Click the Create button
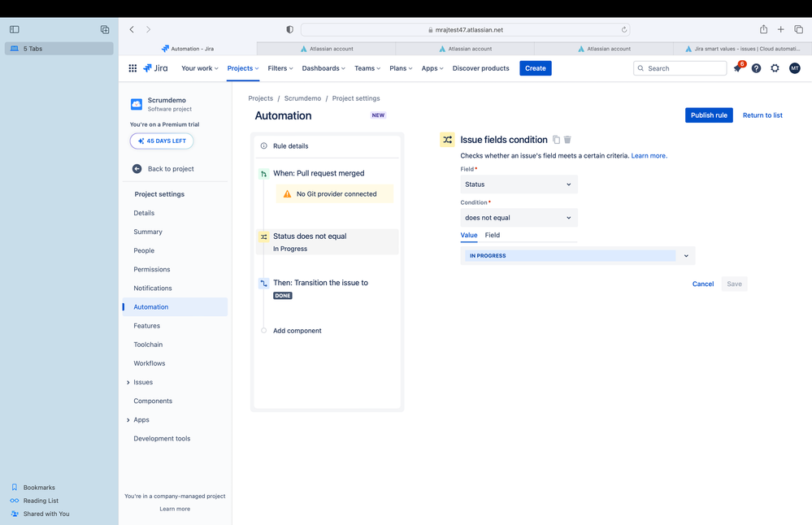 point(536,68)
